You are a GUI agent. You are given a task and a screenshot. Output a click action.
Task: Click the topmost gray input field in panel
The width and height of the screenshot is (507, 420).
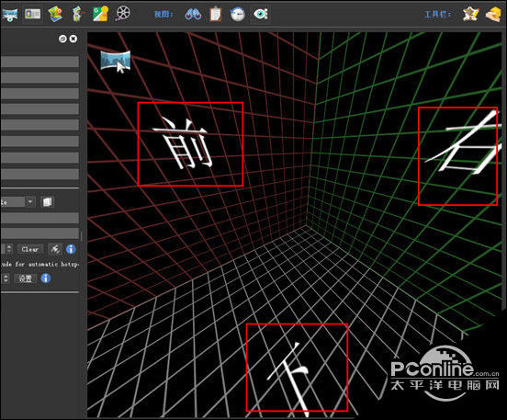pyautogui.click(x=39, y=62)
